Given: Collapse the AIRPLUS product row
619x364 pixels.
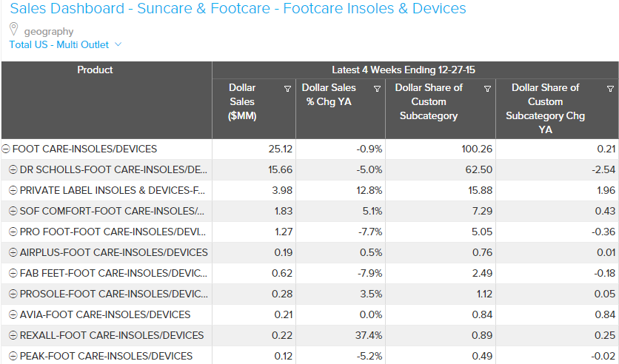Looking at the screenshot, I should coord(13,252).
